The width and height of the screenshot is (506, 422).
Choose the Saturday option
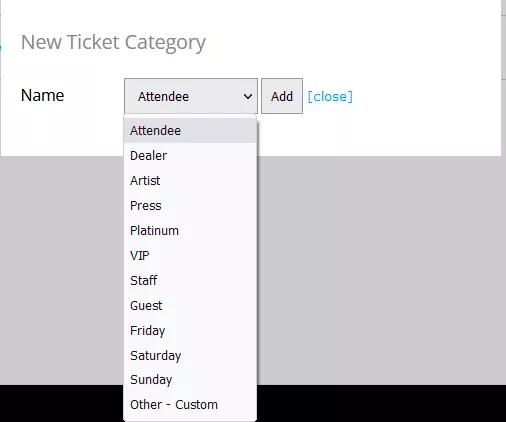click(190, 356)
